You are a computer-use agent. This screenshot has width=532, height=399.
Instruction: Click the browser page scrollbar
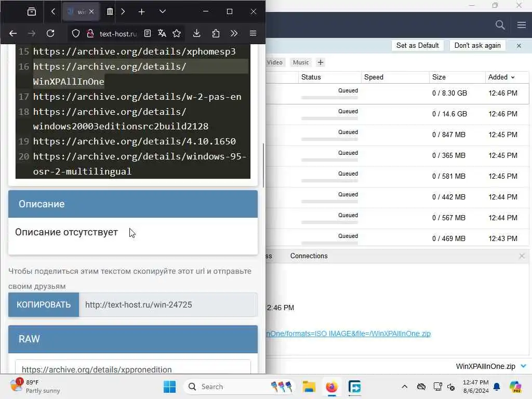coord(263,166)
